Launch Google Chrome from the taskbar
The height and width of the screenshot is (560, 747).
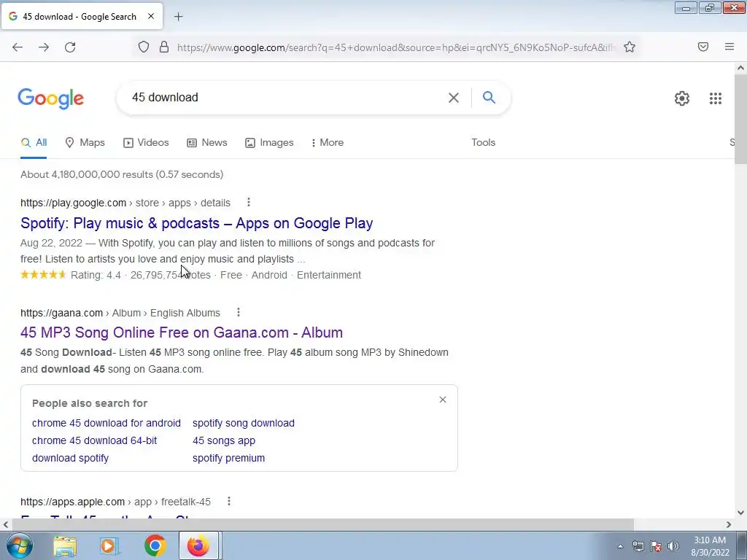pos(155,545)
